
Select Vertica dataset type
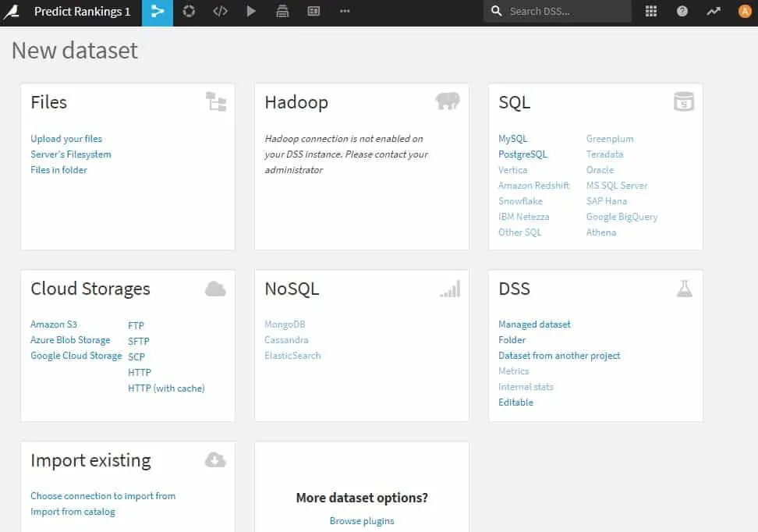513,170
